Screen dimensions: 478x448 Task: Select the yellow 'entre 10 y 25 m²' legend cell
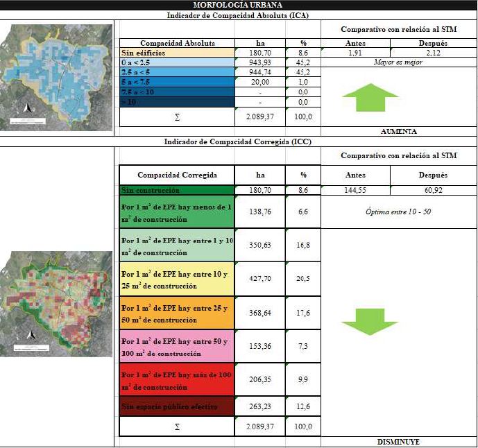point(176,280)
